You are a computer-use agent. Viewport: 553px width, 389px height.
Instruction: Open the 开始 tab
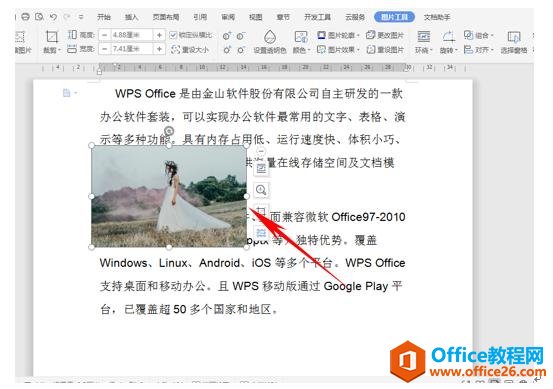tap(104, 17)
